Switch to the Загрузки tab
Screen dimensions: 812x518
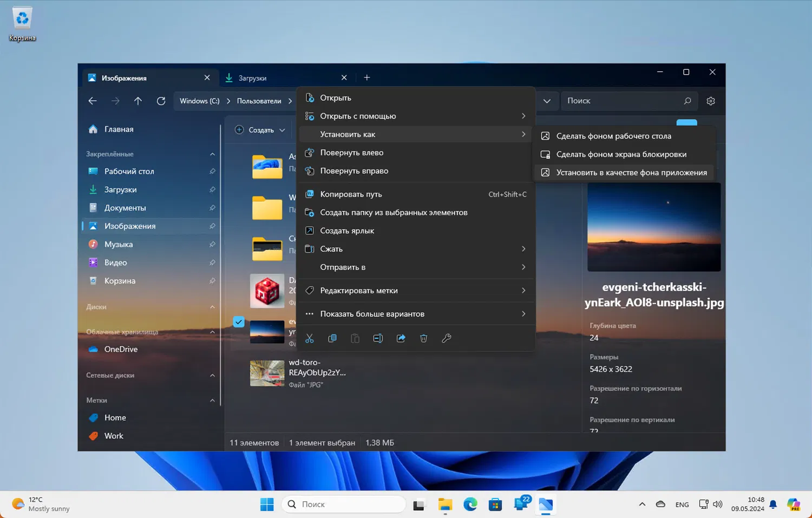253,78
